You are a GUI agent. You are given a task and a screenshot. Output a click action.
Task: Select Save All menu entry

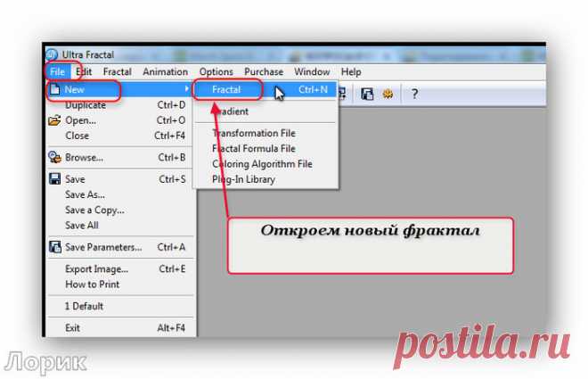[x=82, y=226]
